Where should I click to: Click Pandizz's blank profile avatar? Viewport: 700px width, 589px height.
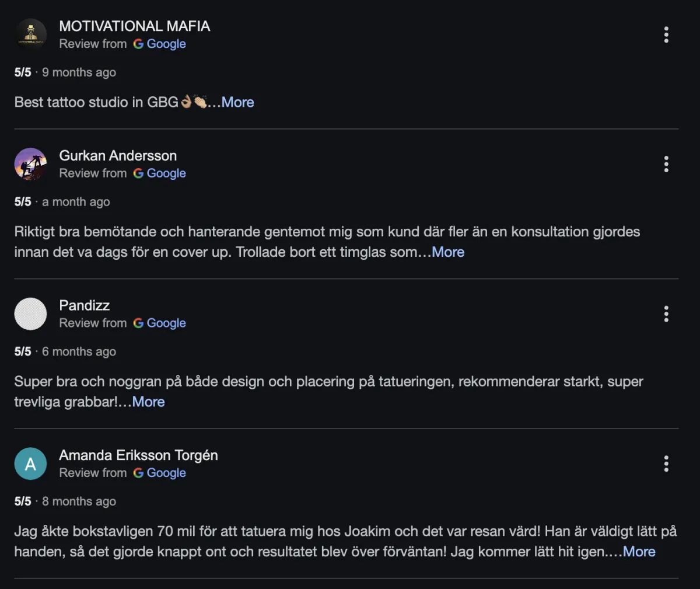[x=30, y=314]
